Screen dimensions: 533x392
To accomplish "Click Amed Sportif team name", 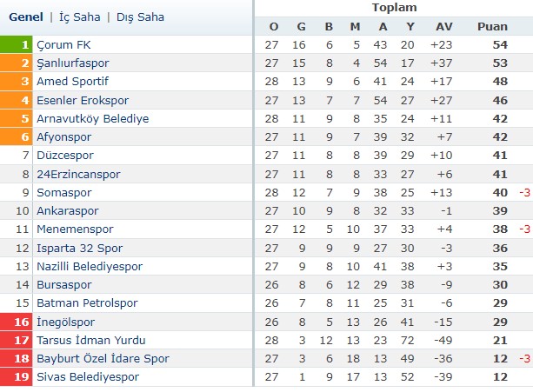I will [70, 82].
